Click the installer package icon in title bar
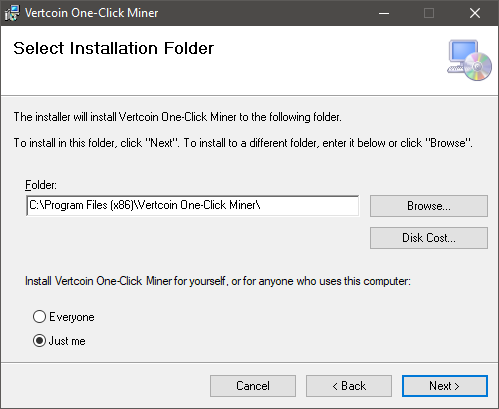499x409 pixels. [x=12, y=13]
